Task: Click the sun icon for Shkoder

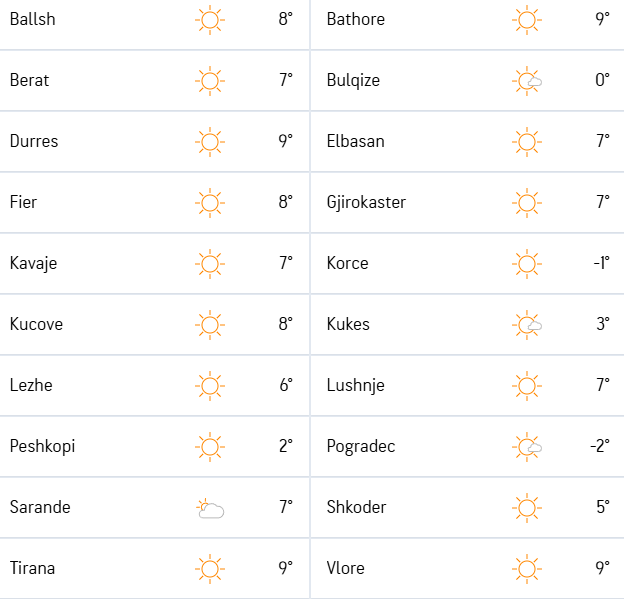Action: point(527,508)
